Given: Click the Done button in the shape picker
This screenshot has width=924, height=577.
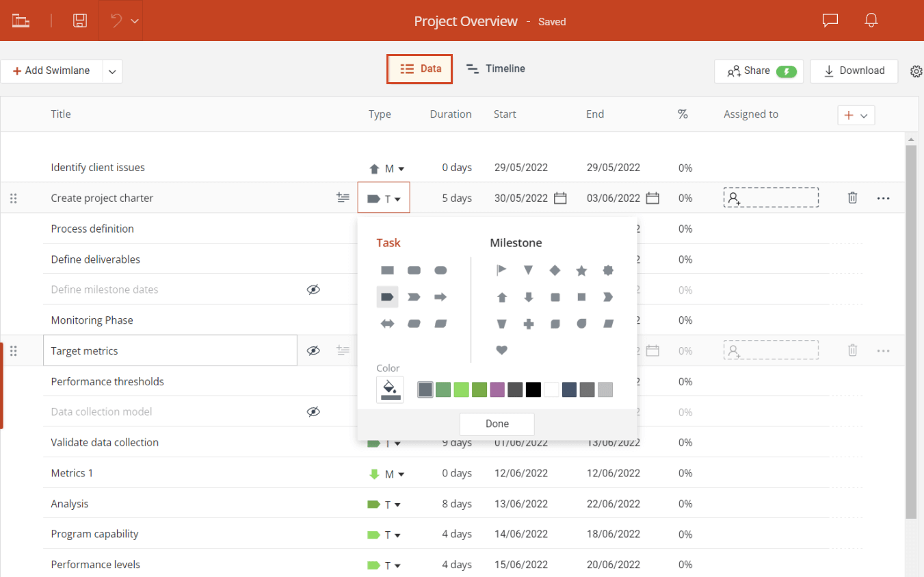Looking at the screenshot, I should click(x=497, y=424).
